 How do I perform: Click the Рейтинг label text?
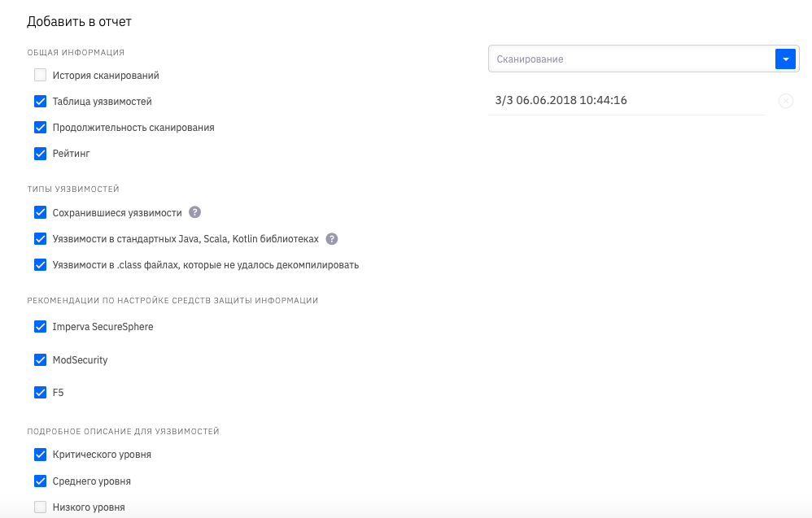[x=72, y=153]
